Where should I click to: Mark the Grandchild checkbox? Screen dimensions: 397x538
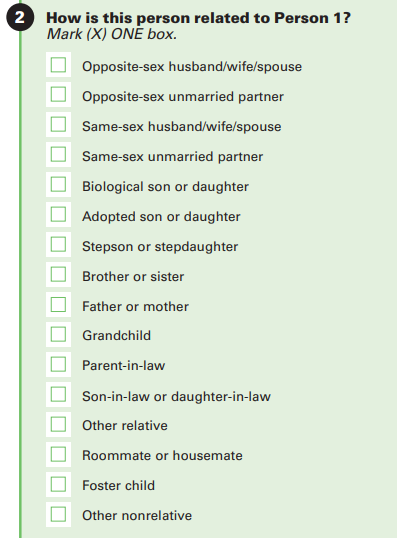[58, 334]
